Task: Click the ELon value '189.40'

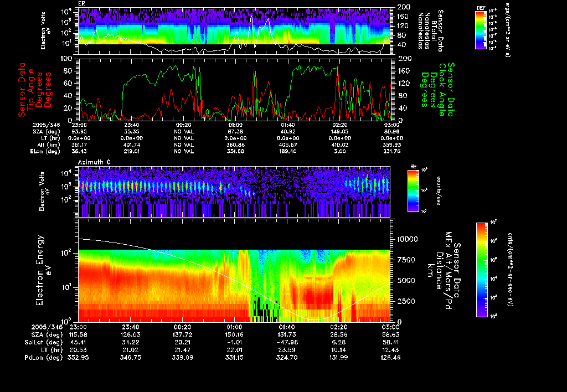Action: [x=288, y=152]
